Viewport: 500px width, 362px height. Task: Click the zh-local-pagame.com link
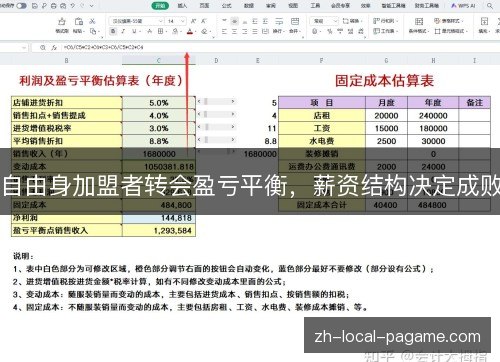click(x=397, y=336)
